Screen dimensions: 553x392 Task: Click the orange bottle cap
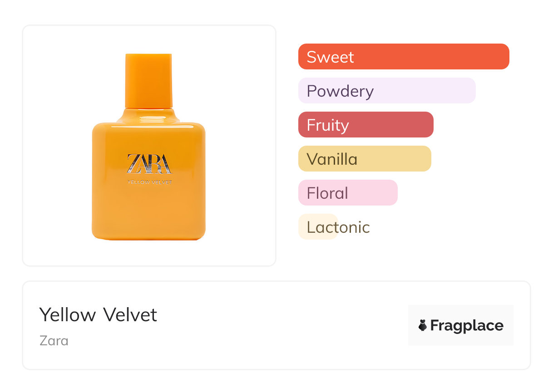148,80
